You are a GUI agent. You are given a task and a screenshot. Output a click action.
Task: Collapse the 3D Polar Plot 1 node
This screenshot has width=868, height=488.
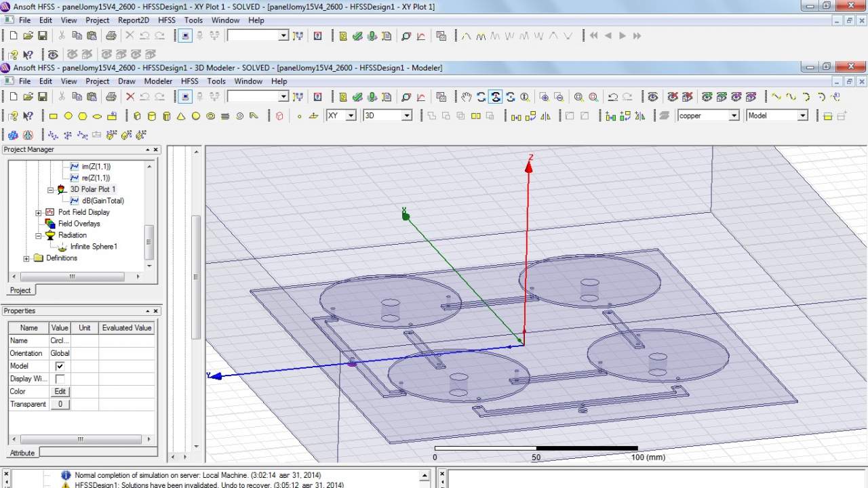click(50, 190)
